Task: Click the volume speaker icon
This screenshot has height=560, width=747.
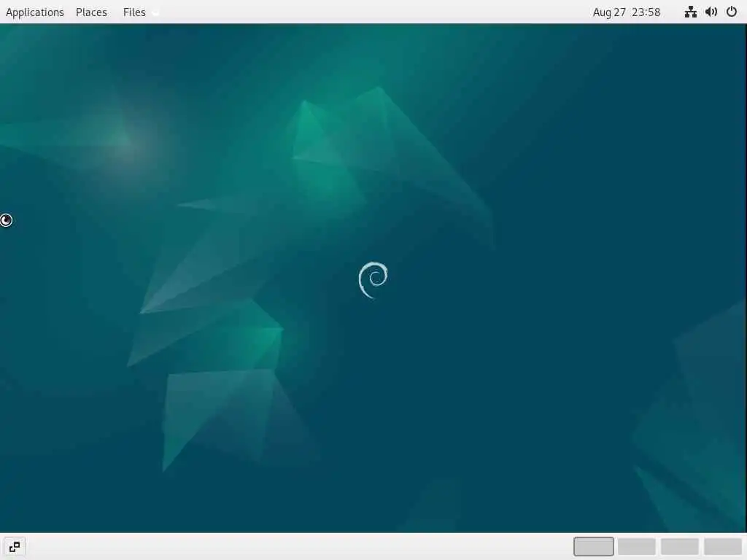Action: click(711, 12)
